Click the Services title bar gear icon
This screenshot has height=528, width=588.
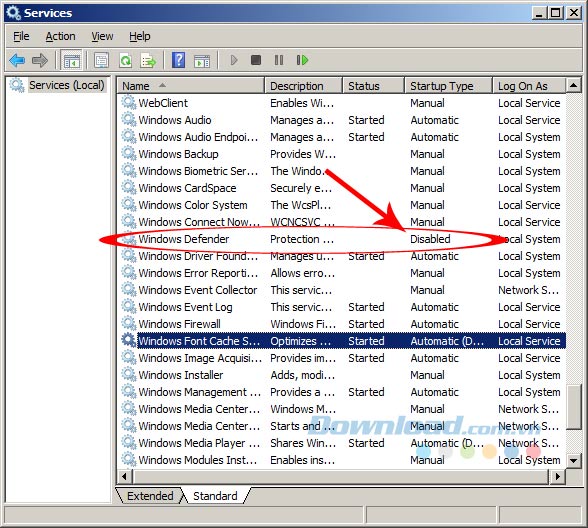pyautogui.click(x=14, y=13)
